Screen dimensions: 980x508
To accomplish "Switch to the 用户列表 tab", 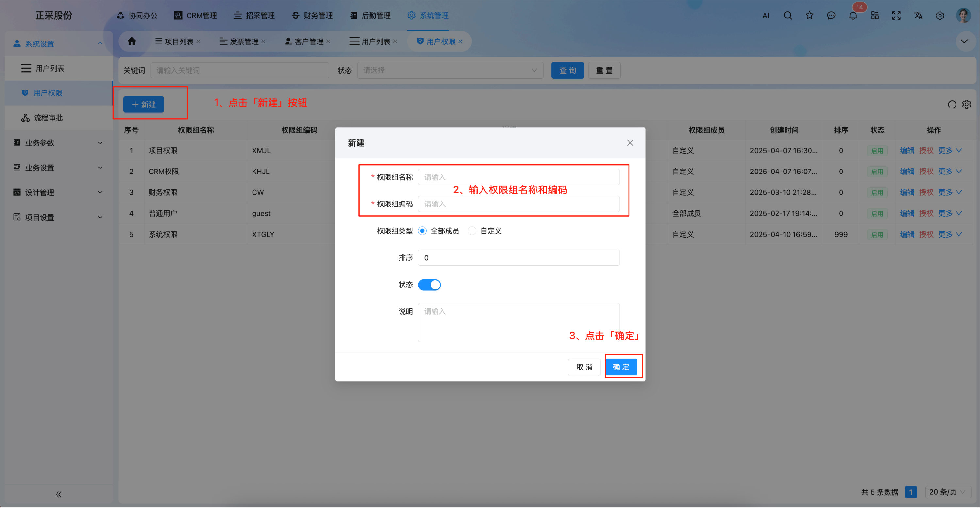I will click(x=375, y=41).
